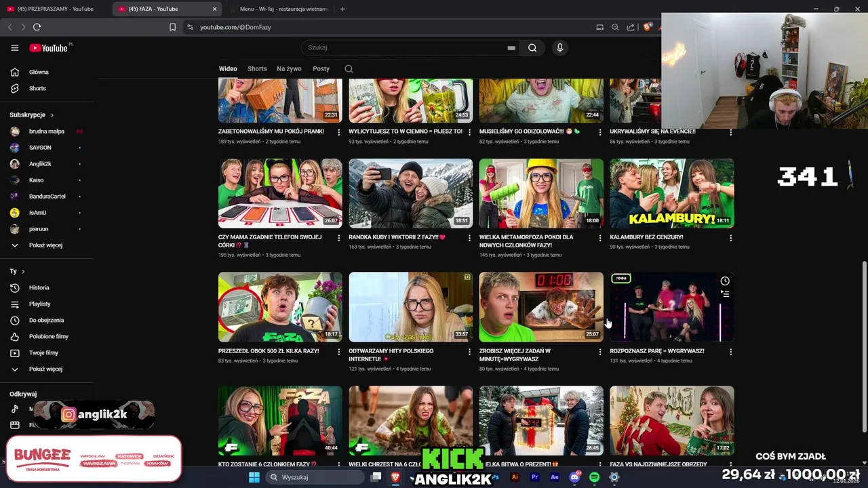Switch to PRZEPRASZAMY - YouTube browser tab
The image size is (868, 488).
[56, 9]
